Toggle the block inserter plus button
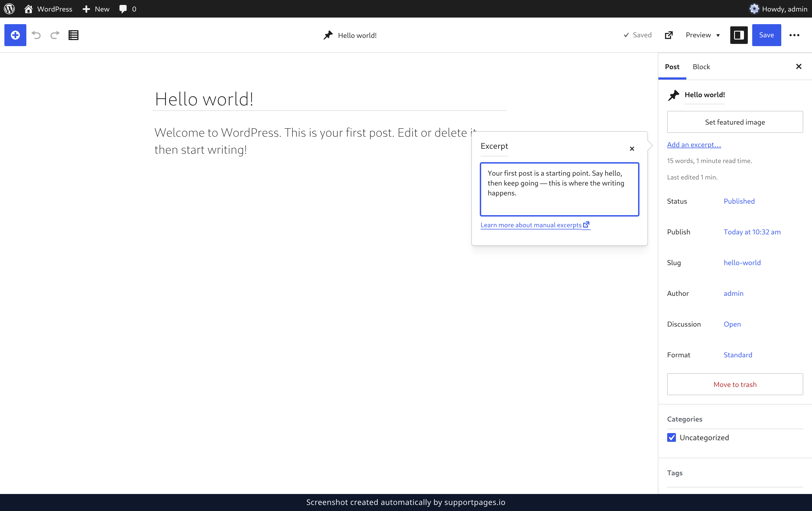The image size is (812, 511). coord(15,35)
